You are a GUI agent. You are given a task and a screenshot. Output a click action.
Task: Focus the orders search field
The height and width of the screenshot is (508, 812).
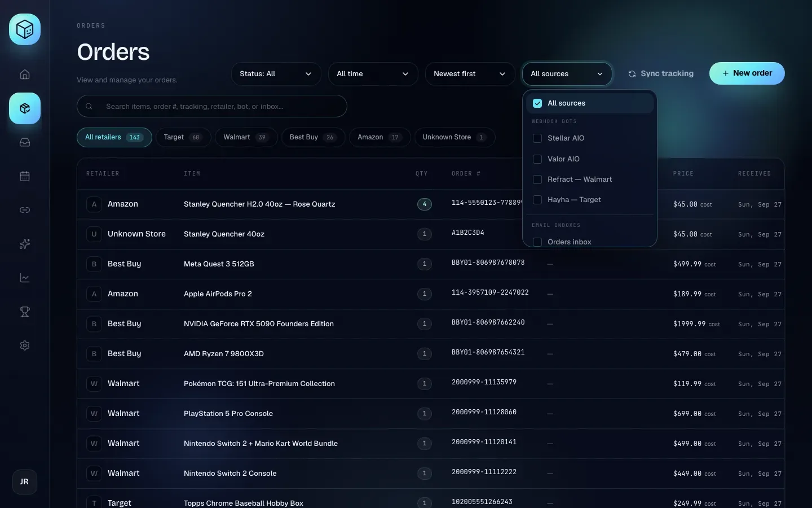212,106
